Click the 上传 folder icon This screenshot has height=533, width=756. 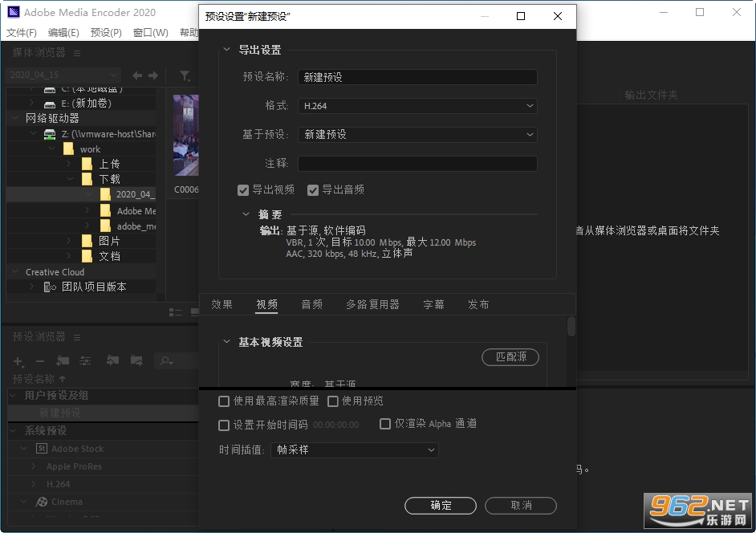tap(87, 164)
